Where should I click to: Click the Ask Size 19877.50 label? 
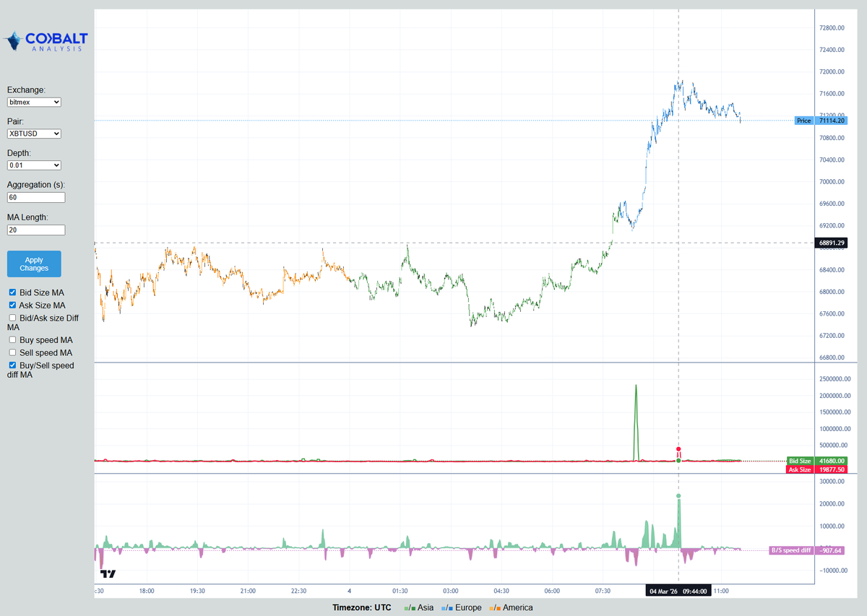click(816, 469)
